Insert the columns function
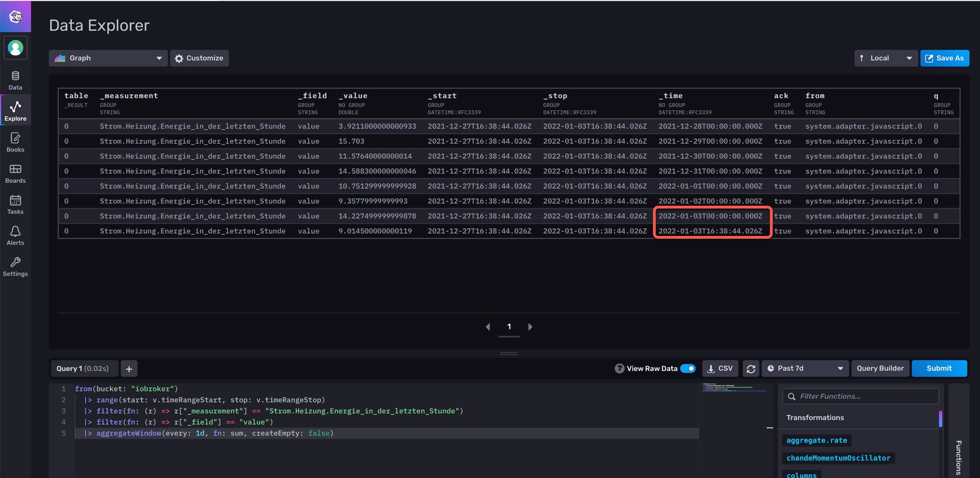Screen dimensions: 980x478 point(801,475)
